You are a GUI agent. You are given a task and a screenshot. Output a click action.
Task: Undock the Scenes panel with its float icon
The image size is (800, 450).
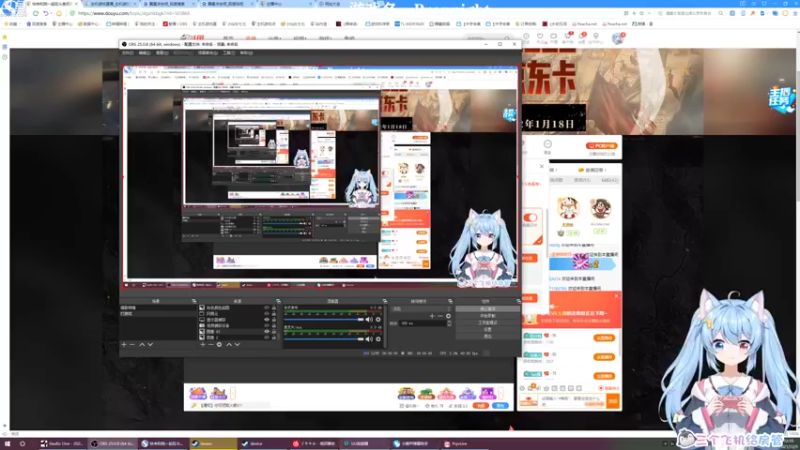194,302
